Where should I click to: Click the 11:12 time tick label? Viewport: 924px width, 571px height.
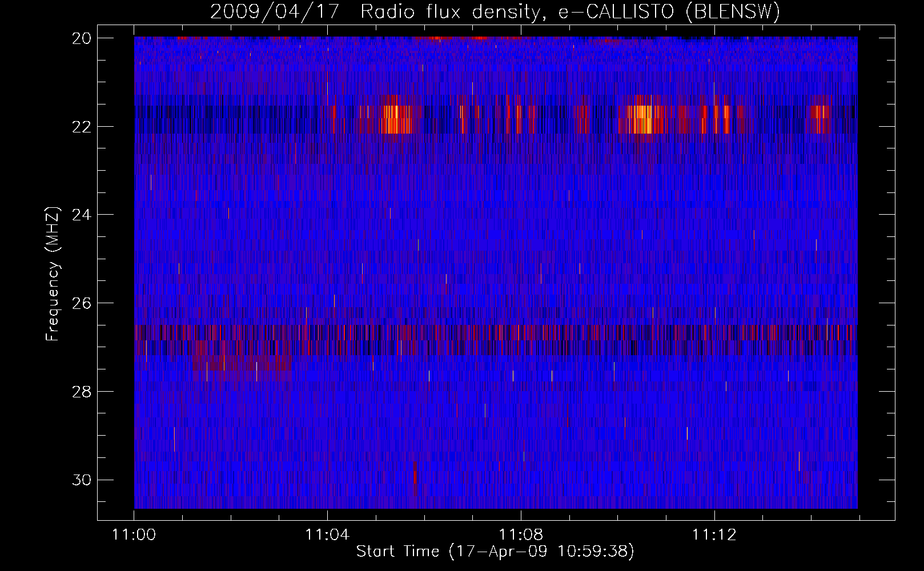pos(714,535)
